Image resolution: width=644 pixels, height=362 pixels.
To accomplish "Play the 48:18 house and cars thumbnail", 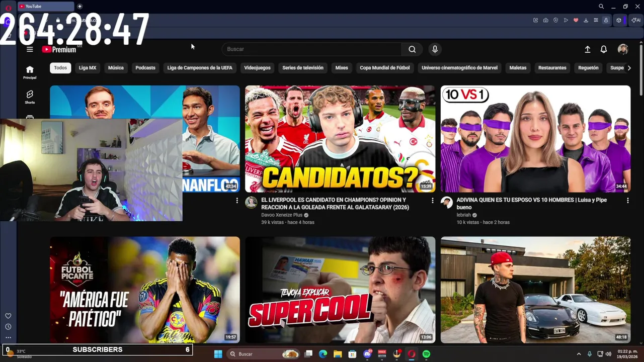I will click(x=535, y=290).
